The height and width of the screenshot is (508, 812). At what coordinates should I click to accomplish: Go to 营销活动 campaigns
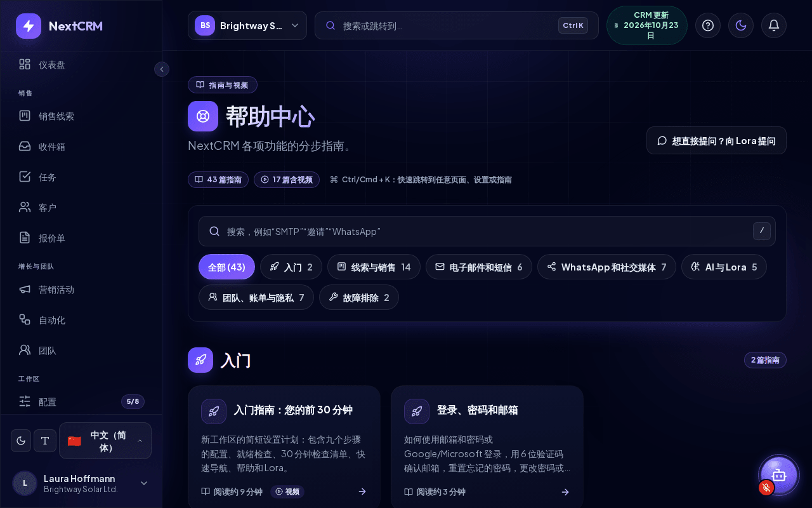pyautogui.click(x=81, y=290)
